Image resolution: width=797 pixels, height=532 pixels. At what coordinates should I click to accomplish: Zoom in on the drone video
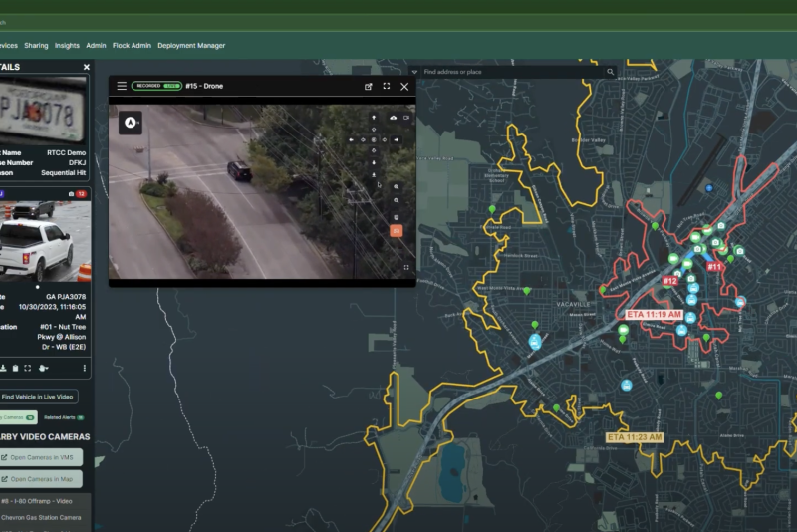(x=396, y=187)
